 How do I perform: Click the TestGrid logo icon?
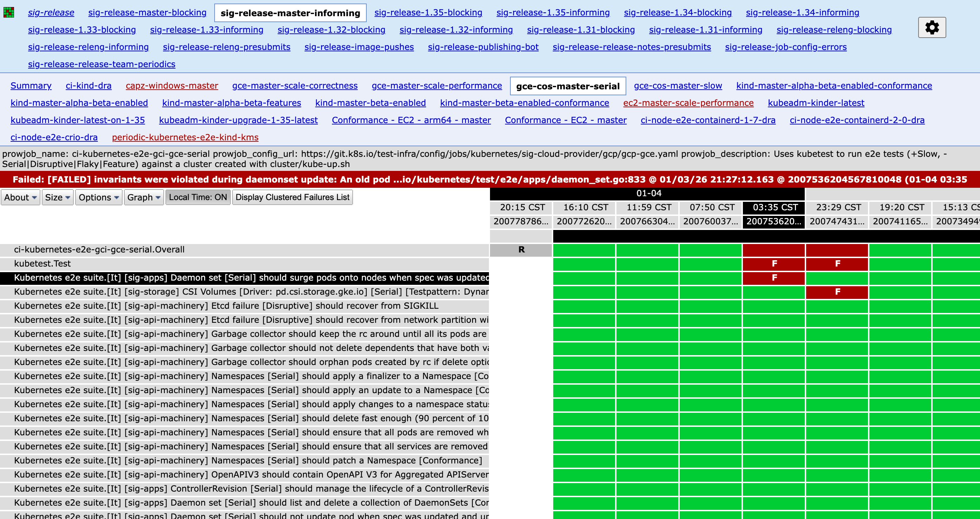pyautogui.click(x=9, y=13)
